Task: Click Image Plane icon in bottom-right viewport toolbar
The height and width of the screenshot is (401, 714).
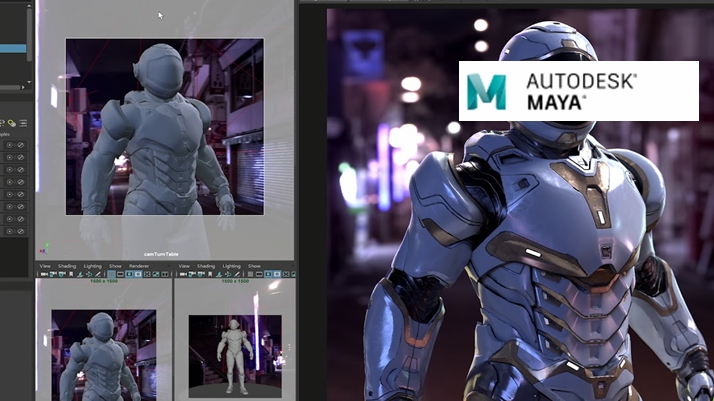Action: [x=219, y=274]
